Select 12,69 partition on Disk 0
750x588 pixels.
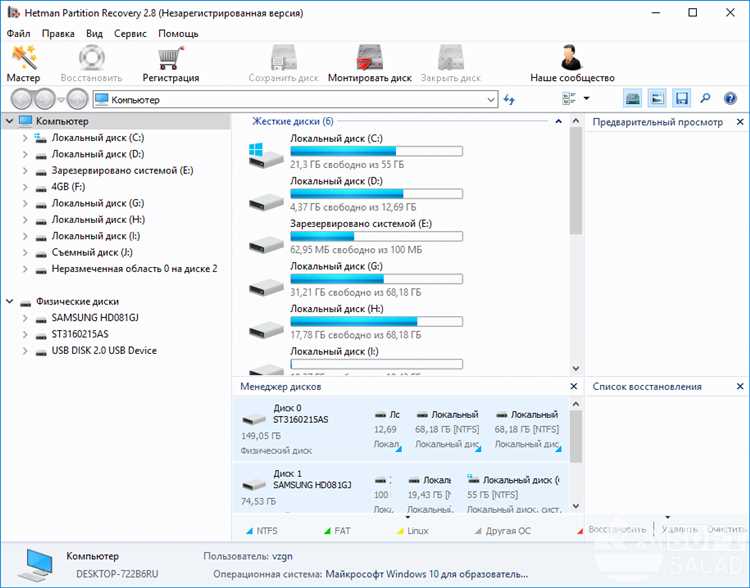coord(386,429)
